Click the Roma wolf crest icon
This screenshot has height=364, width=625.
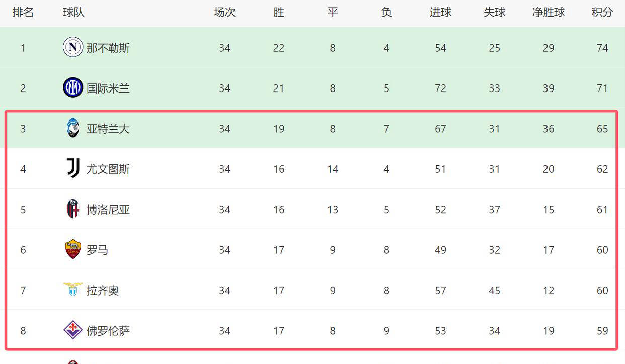point(73,250)
